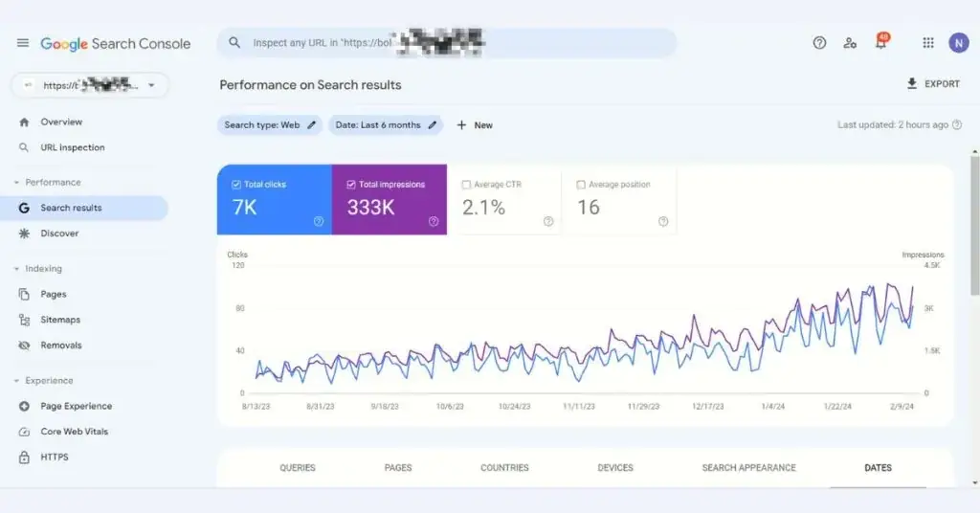Go to Overview in sidebar
980x513 pixels.
tap(61, 122)
